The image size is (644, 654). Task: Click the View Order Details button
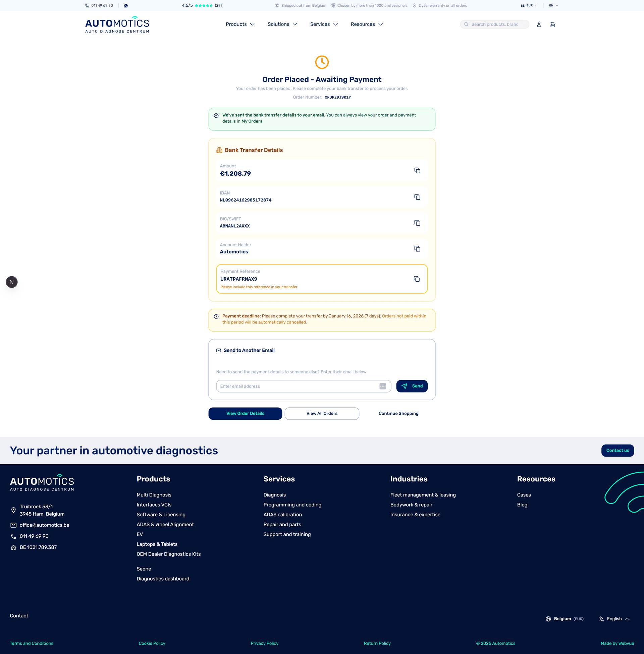click(245, 413)
